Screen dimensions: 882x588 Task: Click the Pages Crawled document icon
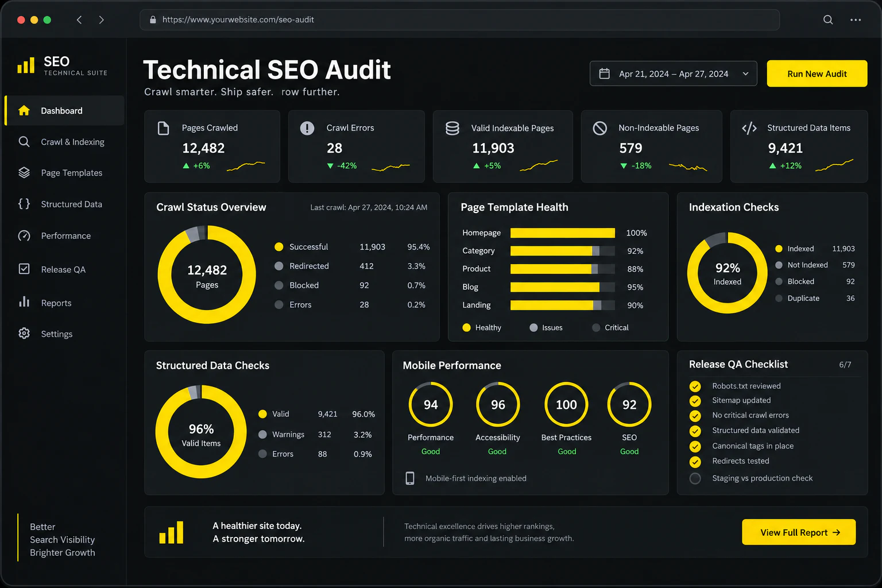click(x=164, y=128)
